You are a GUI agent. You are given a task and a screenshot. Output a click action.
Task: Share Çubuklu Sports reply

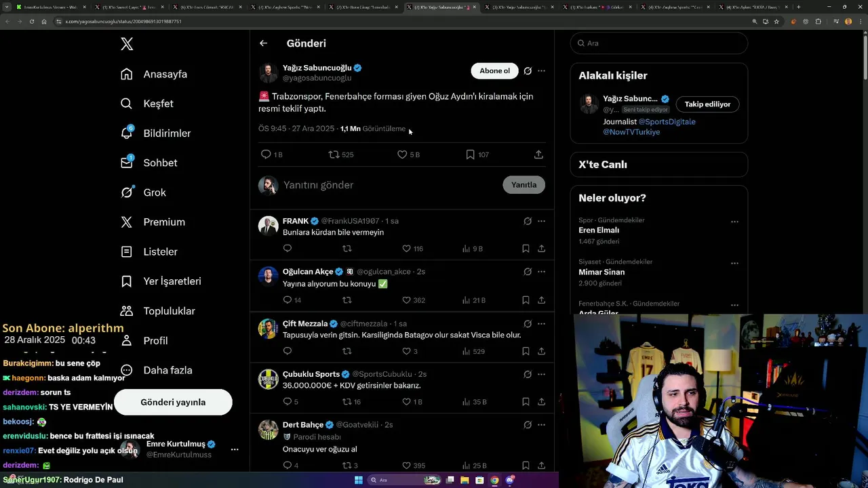pos(541,402)
